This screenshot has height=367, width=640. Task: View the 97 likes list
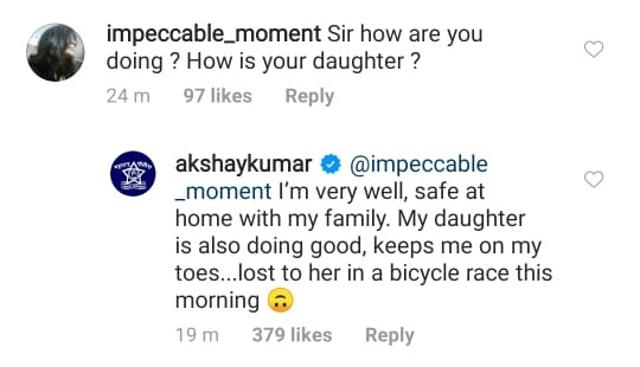(218, 96)
